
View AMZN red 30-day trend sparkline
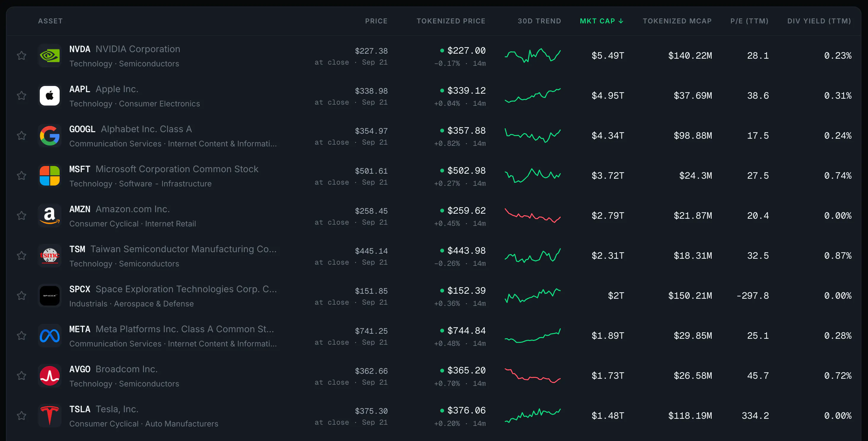point(532,215)
